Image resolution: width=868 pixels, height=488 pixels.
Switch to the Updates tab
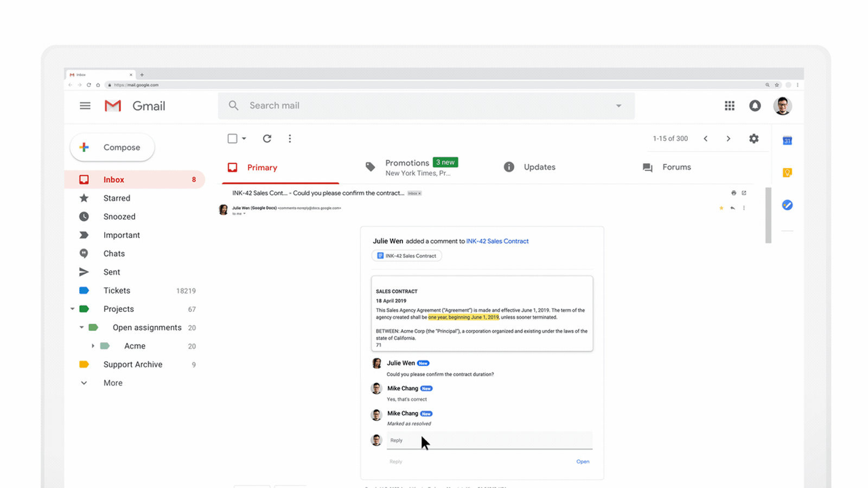tap(539, 167)
